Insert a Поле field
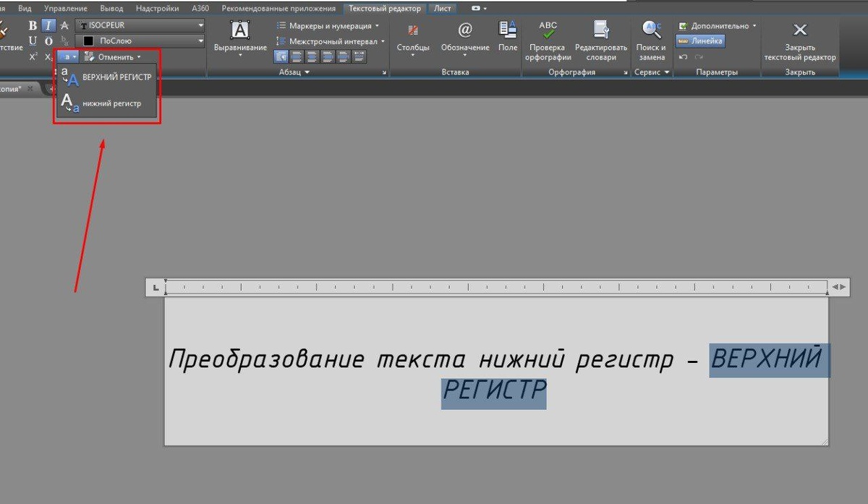Screen dimensions: 868x504 508,36
